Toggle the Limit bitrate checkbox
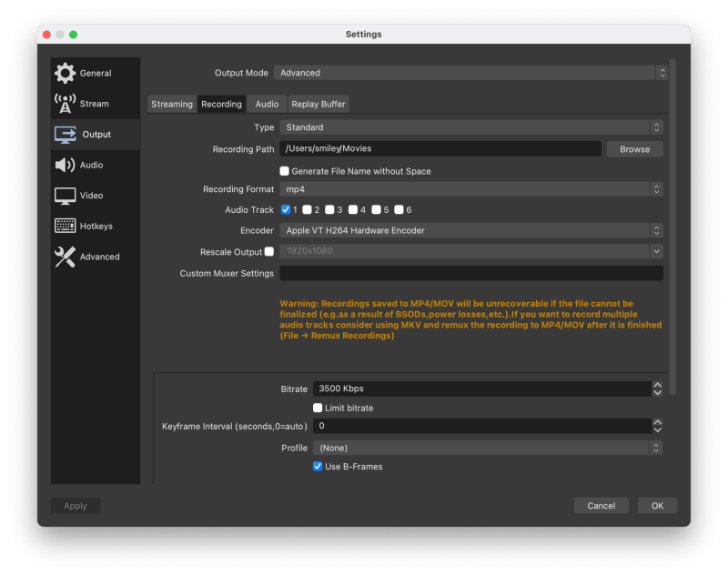Viewport: 728px width, 576px height. [318, 408]
